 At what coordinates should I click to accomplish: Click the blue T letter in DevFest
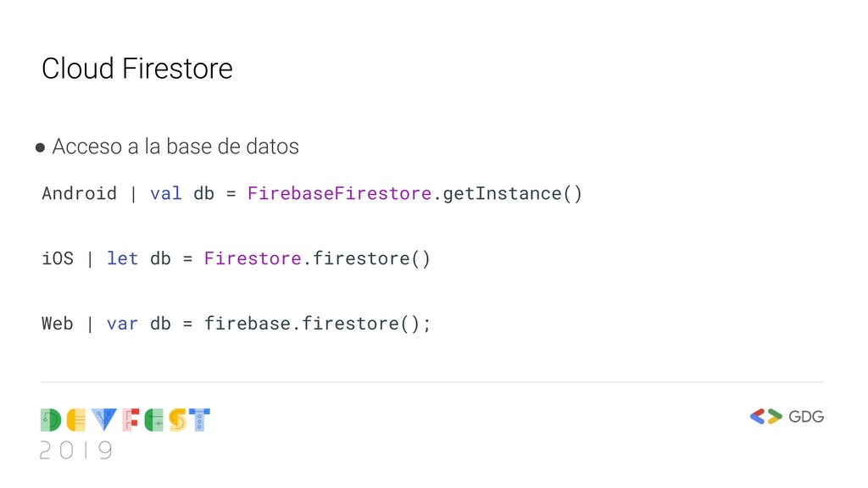click(199, 420)
